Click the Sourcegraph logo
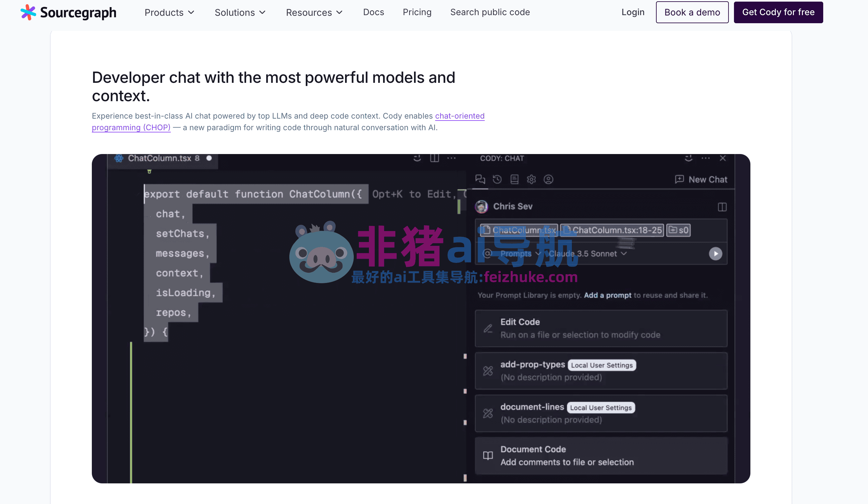868x504 pixels. 68,12
